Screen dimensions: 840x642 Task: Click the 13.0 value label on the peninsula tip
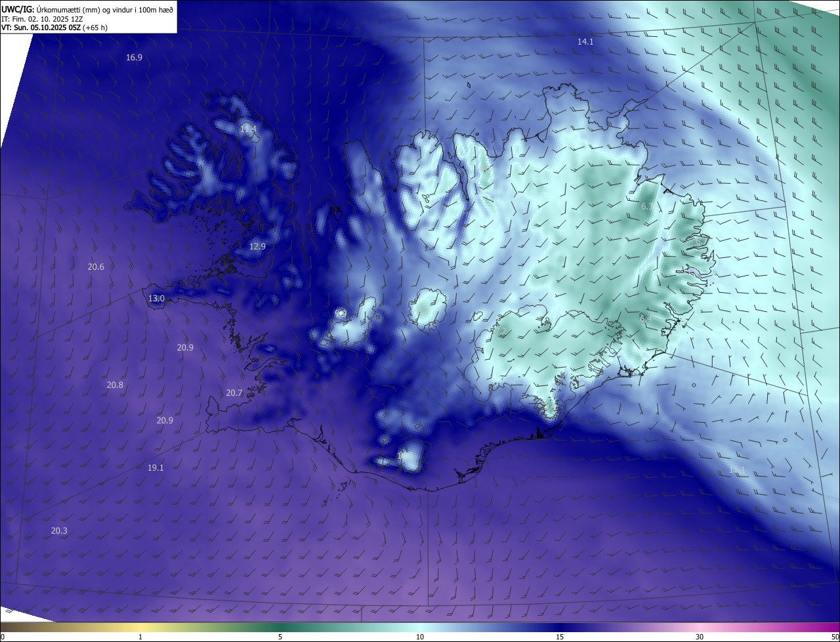click(156, 298)
